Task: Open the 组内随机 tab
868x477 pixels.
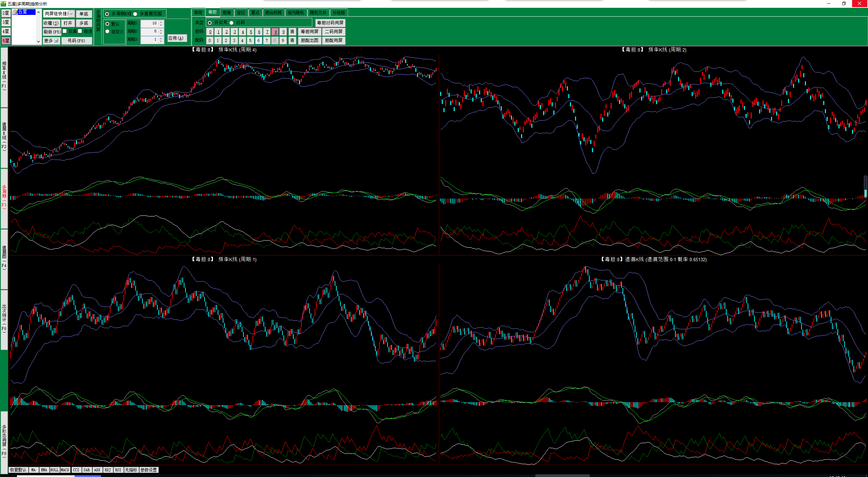Action: 296,13
